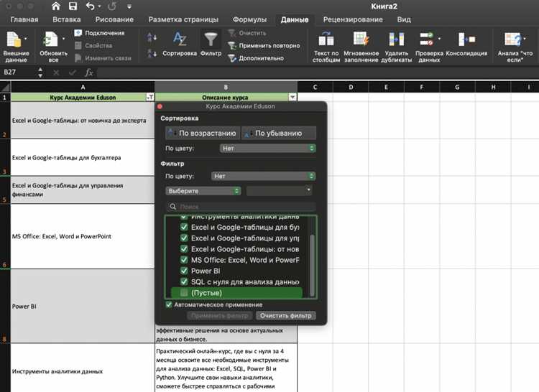Open the sort По цвету dropdown
Viewport: 539px width, 392px height.
click(267, 149)
